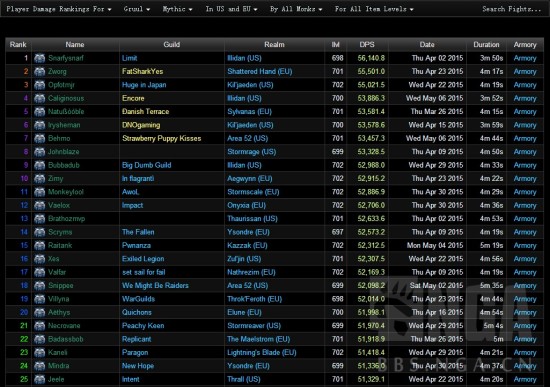The image size is (550, 387).
Task: Click DPS value 56,140.8
Action: pyautogui.click(x=371, y=58)
